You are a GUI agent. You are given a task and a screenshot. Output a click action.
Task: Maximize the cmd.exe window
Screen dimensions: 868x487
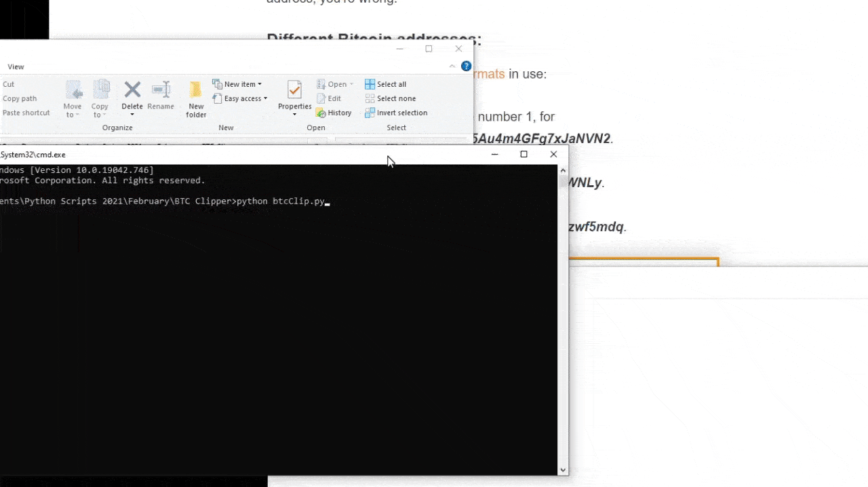pyautogui.click(x=524, y=155)
